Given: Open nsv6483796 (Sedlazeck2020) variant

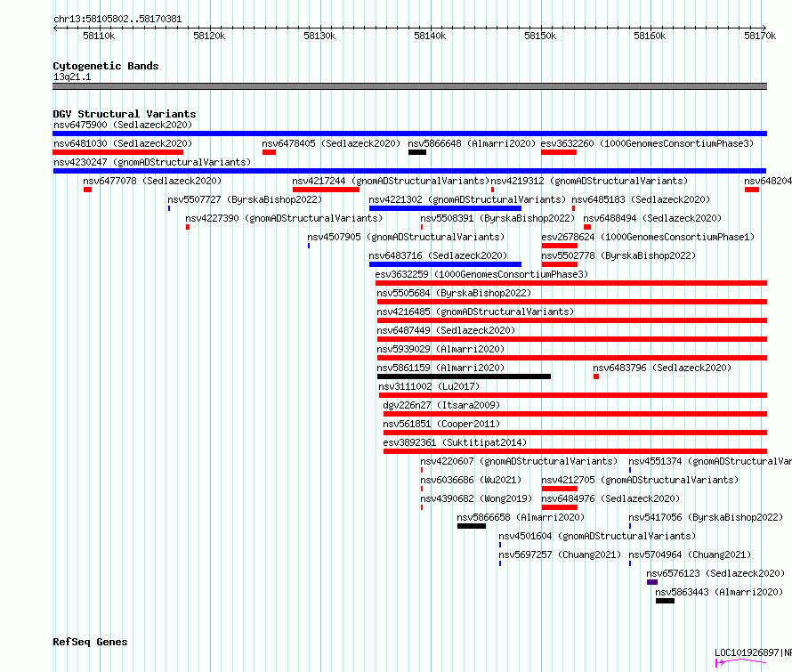Looking at the screenshot, I should point(662,368).
